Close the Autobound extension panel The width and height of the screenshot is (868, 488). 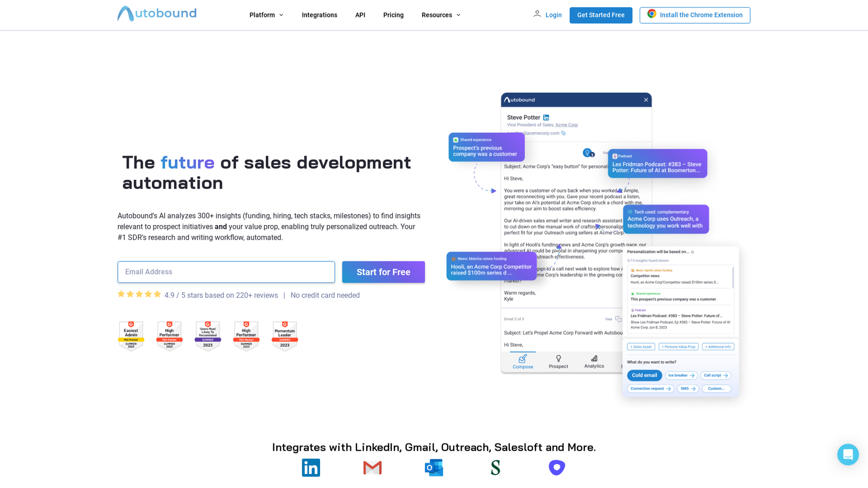click(x=646, y=100)
